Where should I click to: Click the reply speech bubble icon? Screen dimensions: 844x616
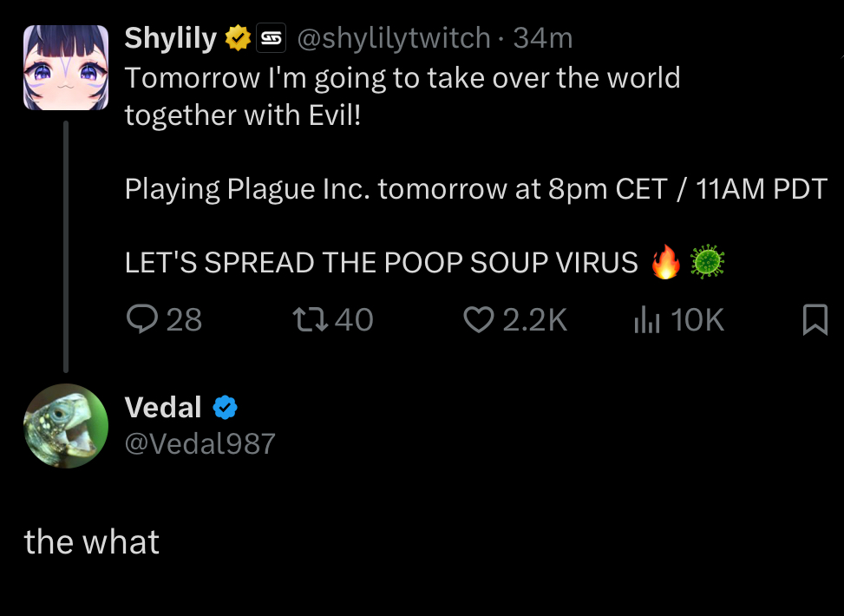click(141, 321)
